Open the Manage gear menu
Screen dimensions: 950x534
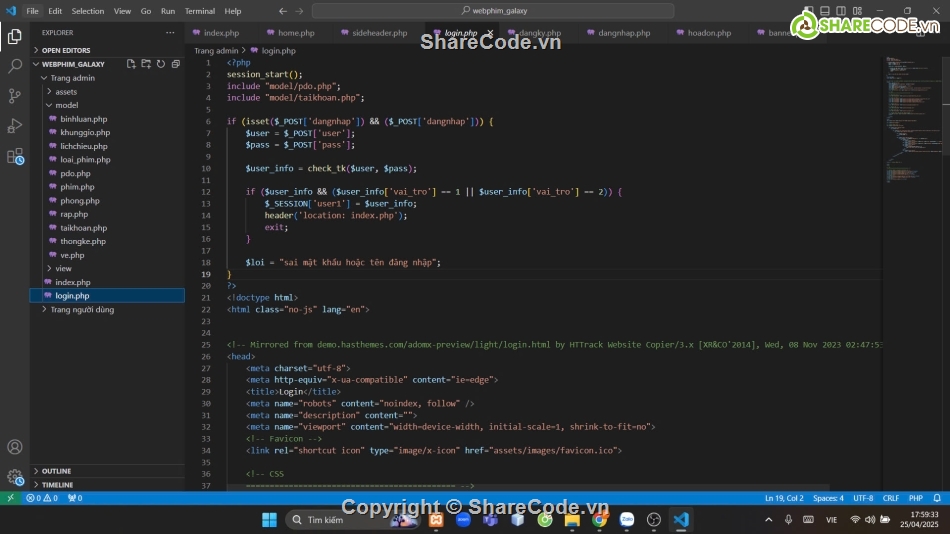[x=15, y=477]
